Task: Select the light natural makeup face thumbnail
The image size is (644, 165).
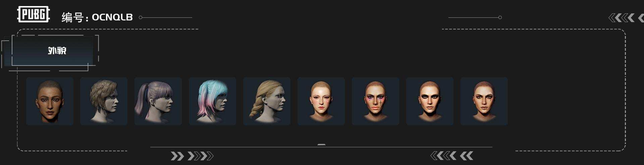Action: tap(321, 101)
